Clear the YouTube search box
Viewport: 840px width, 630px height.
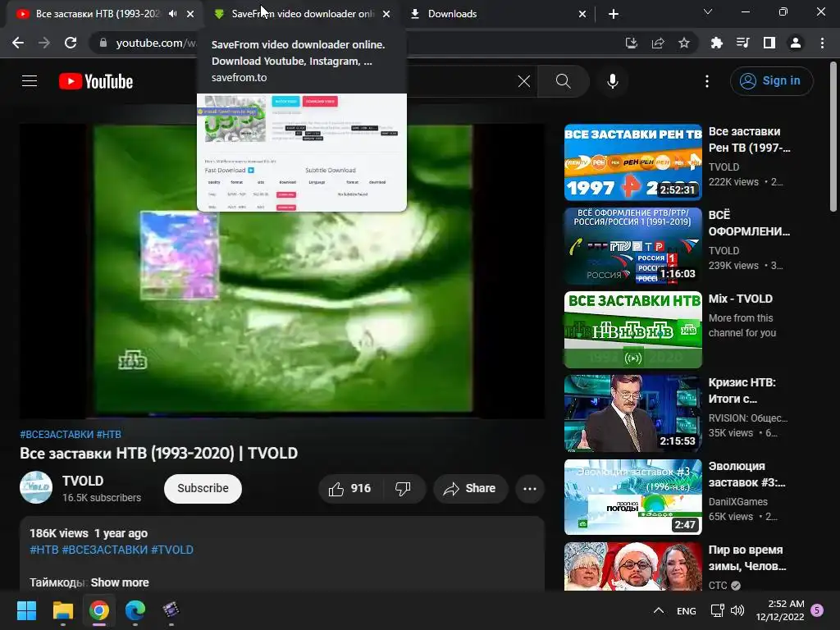pos(524,81)
